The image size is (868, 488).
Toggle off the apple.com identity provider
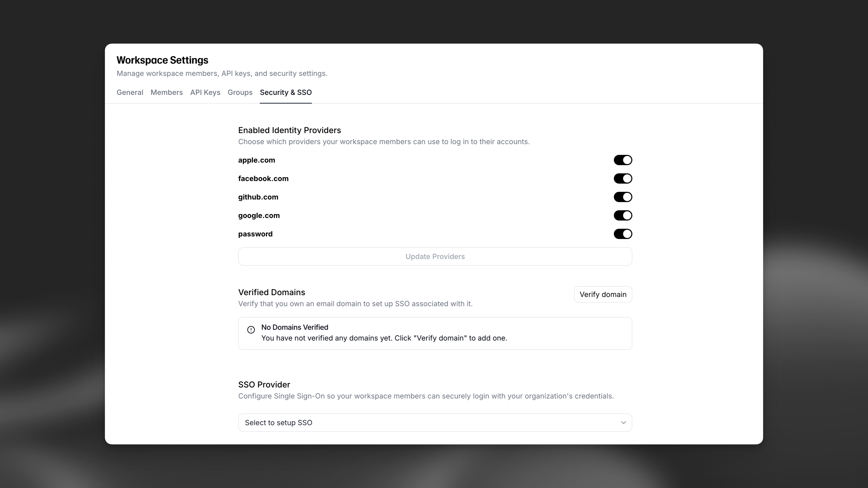(622, 160)
